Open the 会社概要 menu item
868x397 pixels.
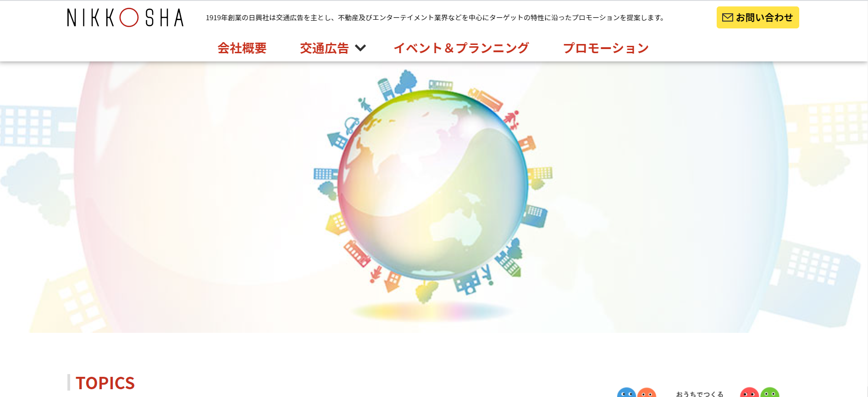242,48
